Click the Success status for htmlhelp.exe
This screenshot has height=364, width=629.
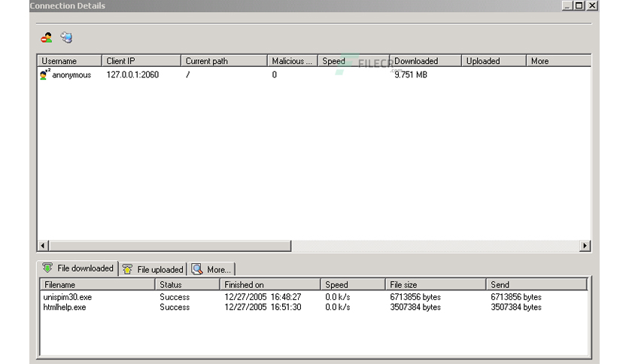[x=175, y=307]
